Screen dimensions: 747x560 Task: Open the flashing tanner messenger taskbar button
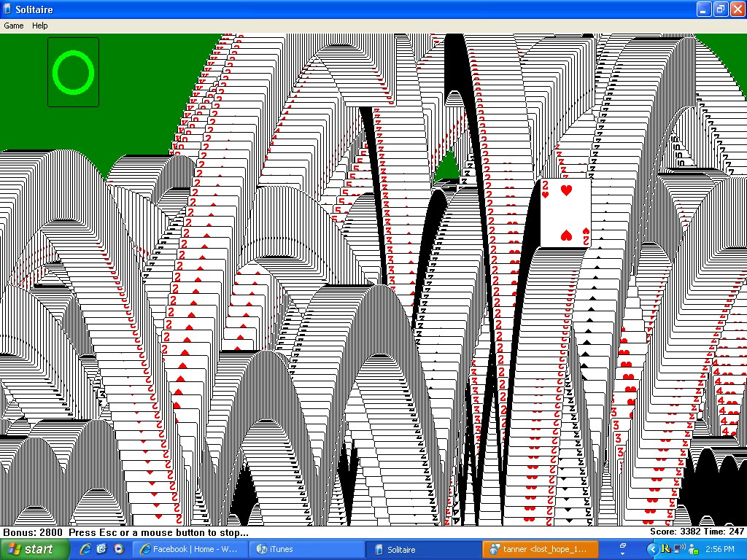(541, 549)
